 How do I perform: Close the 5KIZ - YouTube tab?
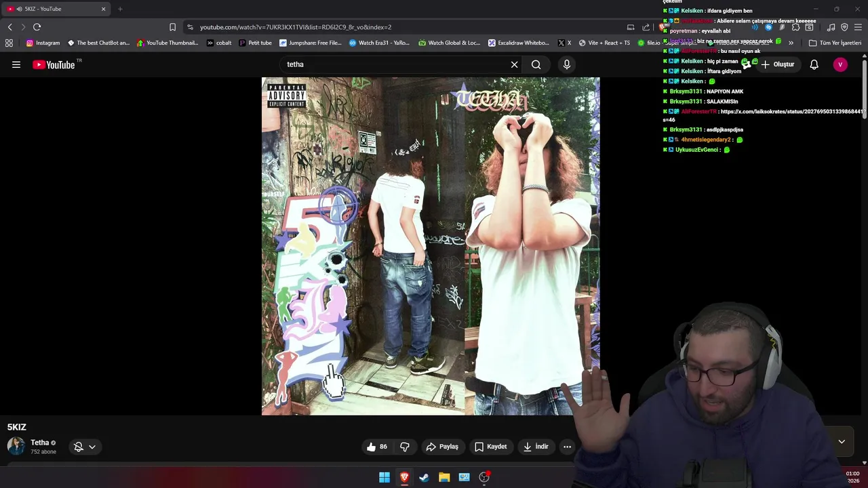click(103, 9)
